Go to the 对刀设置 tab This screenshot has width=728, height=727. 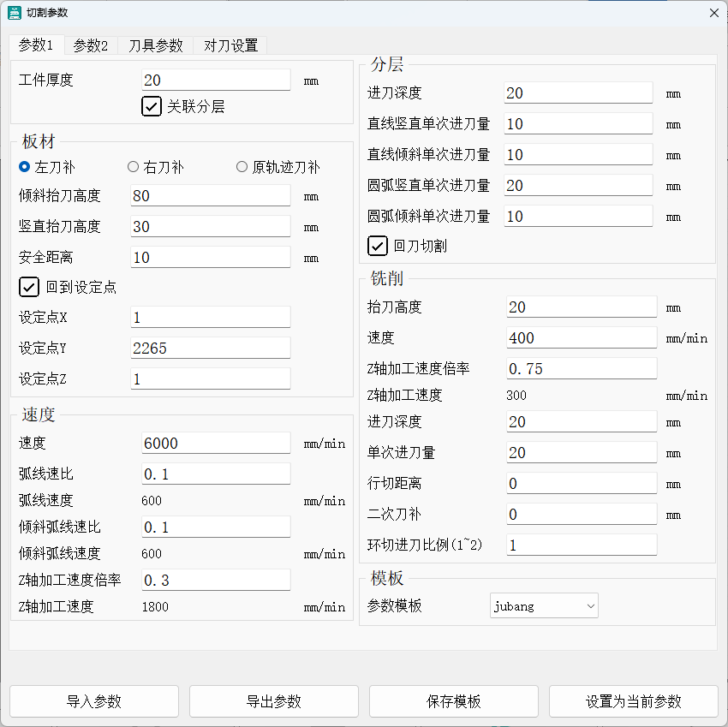tap(230, 46)
